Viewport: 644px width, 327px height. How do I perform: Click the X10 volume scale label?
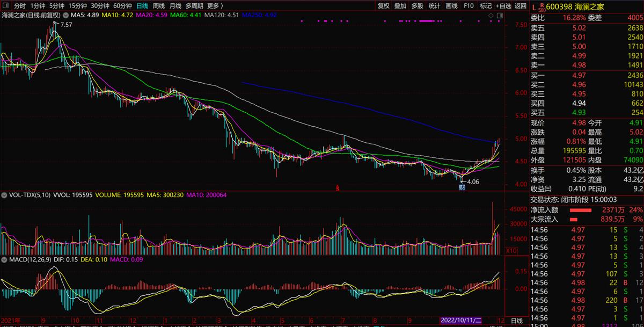tap(511, 251)
